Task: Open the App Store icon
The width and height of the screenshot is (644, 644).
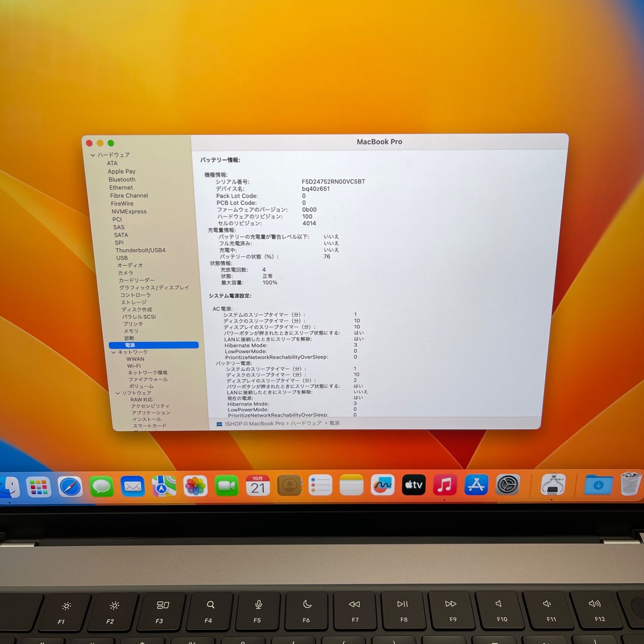Action: tap(476, 485)
